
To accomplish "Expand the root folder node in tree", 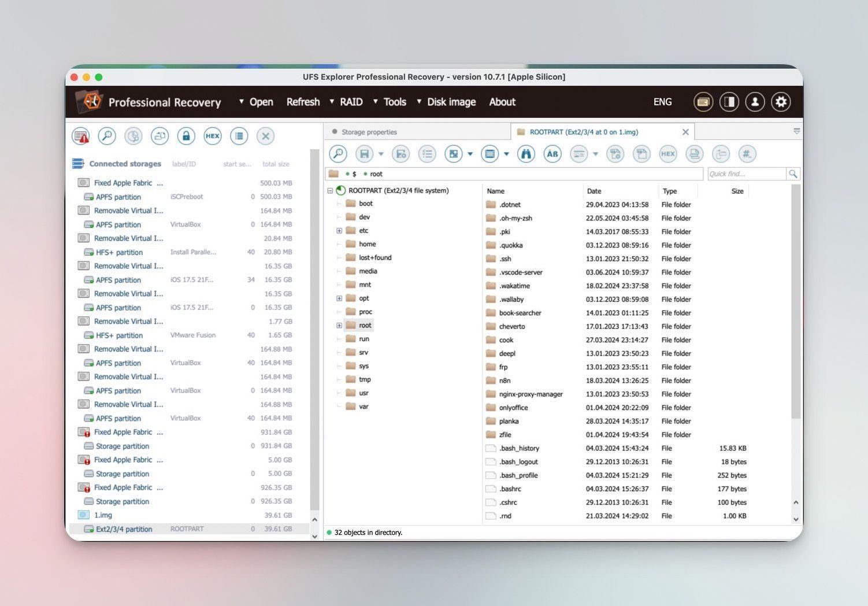I will [x=339, y=326].
